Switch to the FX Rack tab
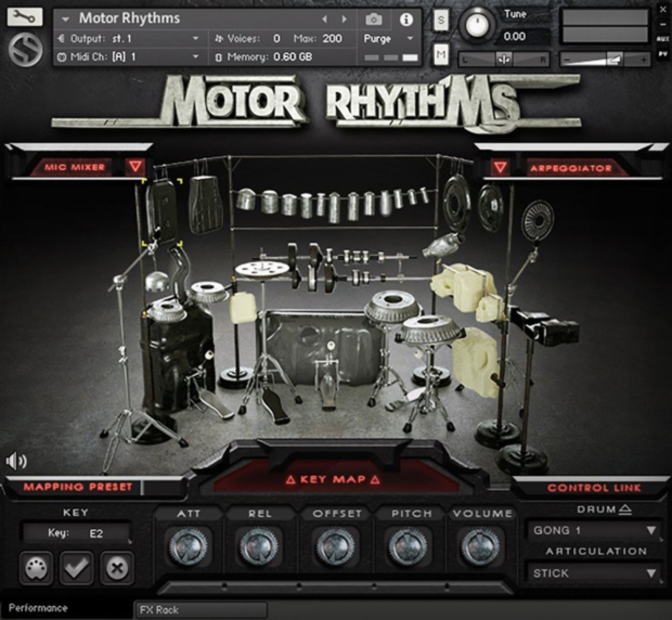This screenshot has height=620, width=672. pyautogui.click(x=201, y=610)
